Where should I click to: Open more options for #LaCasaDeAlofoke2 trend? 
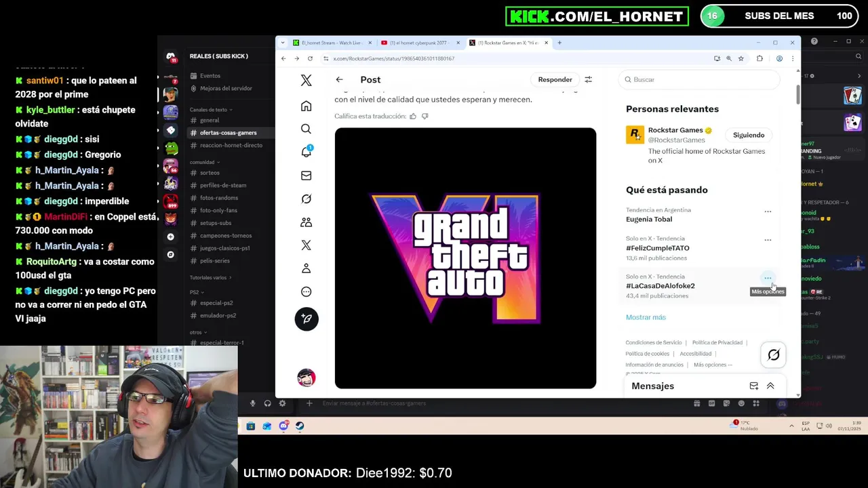pyautogui.click(x=768, y=278)
